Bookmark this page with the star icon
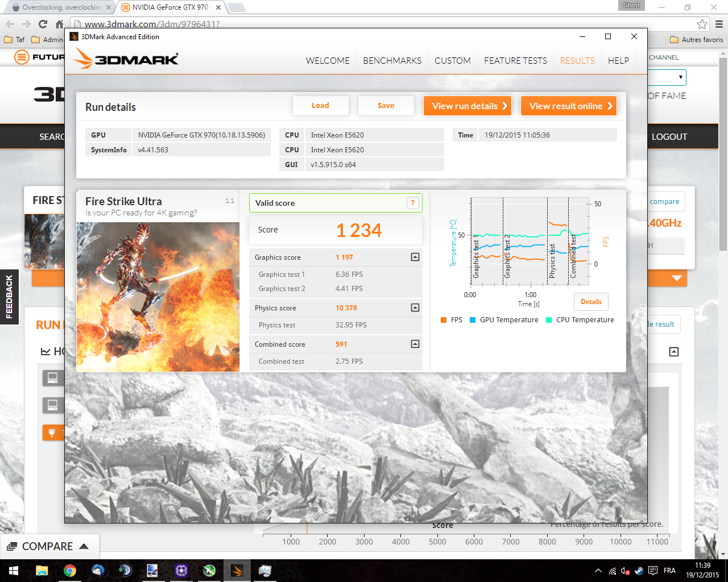The width and height of the screenshot is (728, 582). 702,24
